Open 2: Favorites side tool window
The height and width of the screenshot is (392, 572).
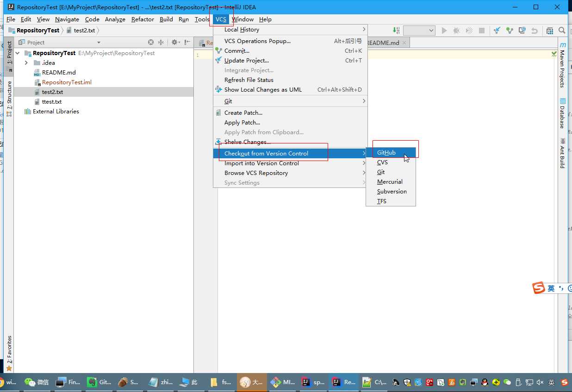(x=9, y=354)
